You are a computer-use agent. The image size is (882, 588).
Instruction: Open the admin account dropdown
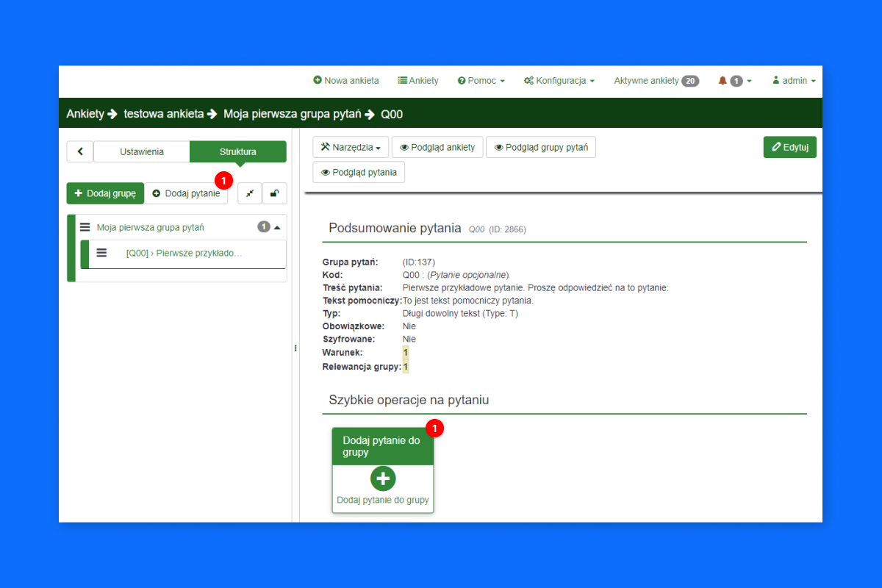pos(794,81)
